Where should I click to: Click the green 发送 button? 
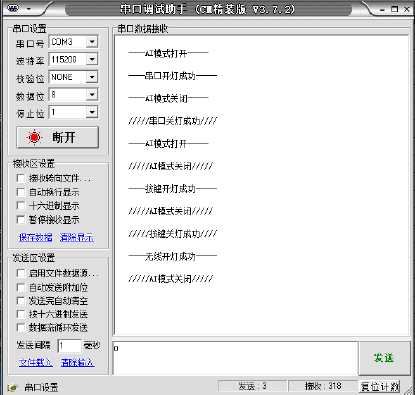click(384, 358)
